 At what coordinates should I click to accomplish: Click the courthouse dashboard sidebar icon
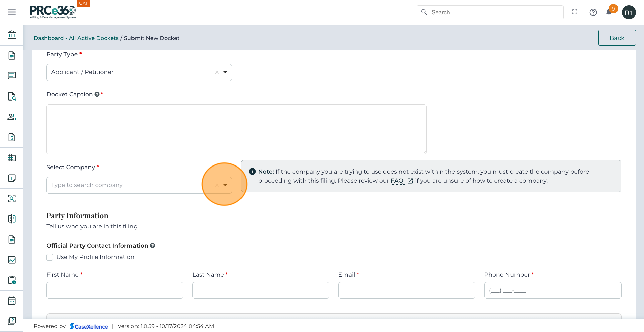12,35
